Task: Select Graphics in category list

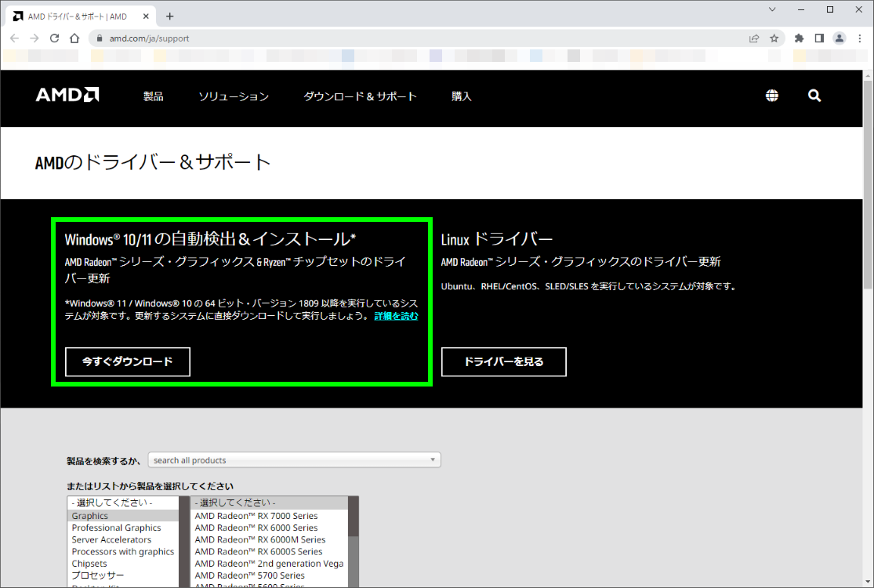Action: (123, 516)
